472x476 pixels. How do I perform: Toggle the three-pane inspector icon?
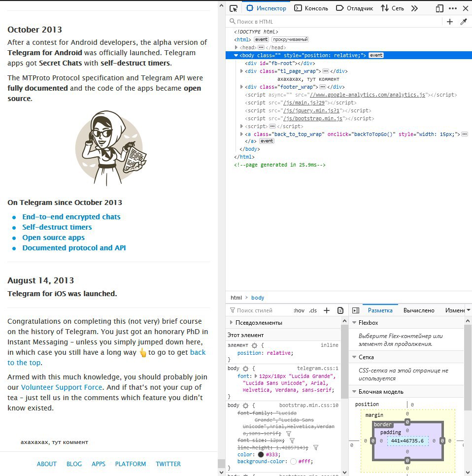(x=355, y=310)
